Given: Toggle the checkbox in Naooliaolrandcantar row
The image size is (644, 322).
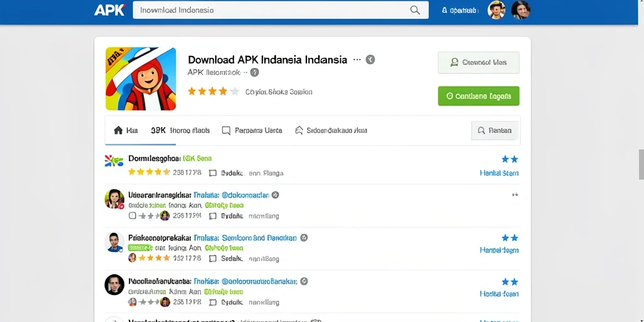Looking at the screenshot, I should pyautogui.click(x=213, y=303).
